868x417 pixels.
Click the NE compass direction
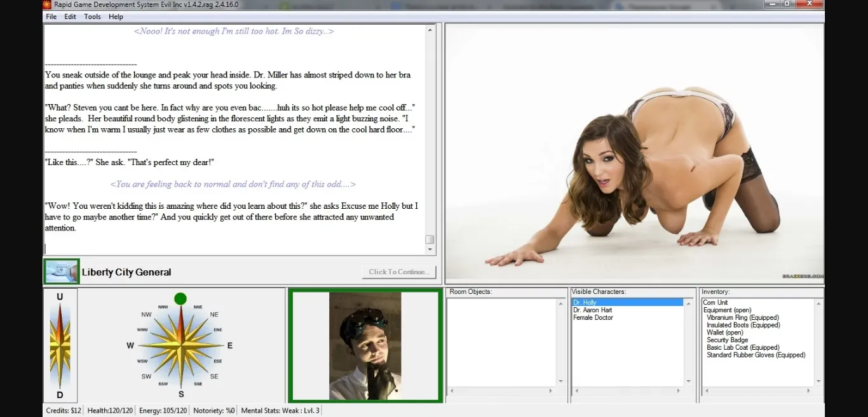(214, 315)
